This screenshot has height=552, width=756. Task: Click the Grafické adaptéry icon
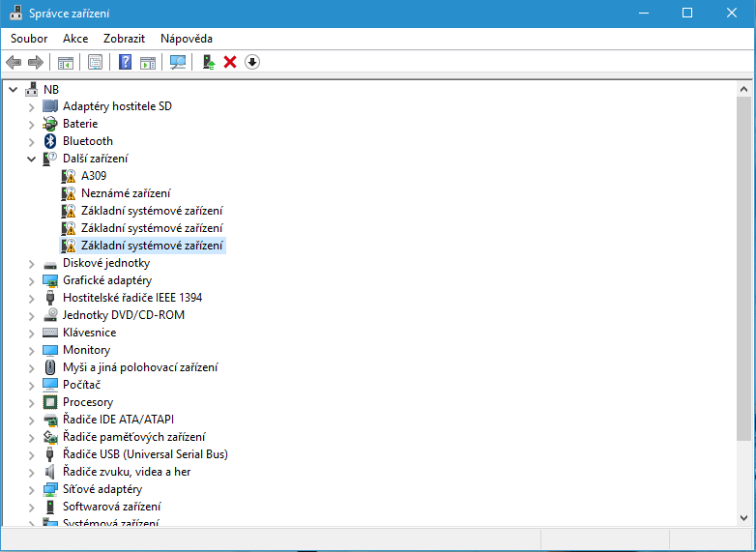pos(50,280)
